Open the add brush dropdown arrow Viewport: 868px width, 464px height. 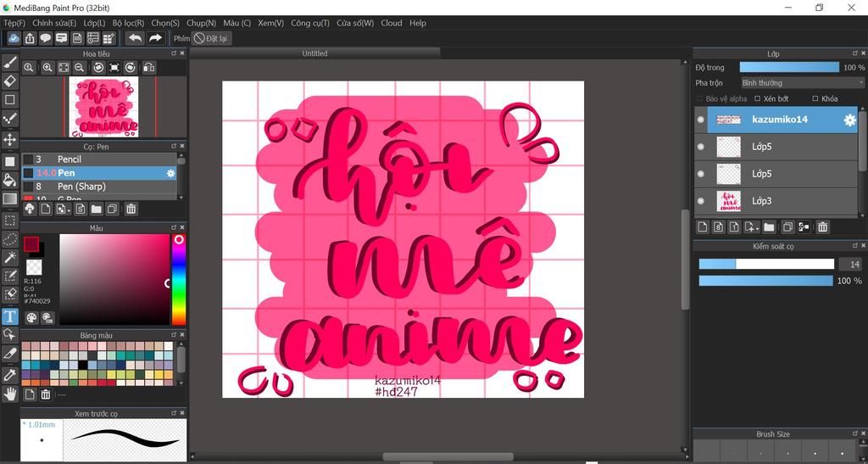click(x=69, y=210)
